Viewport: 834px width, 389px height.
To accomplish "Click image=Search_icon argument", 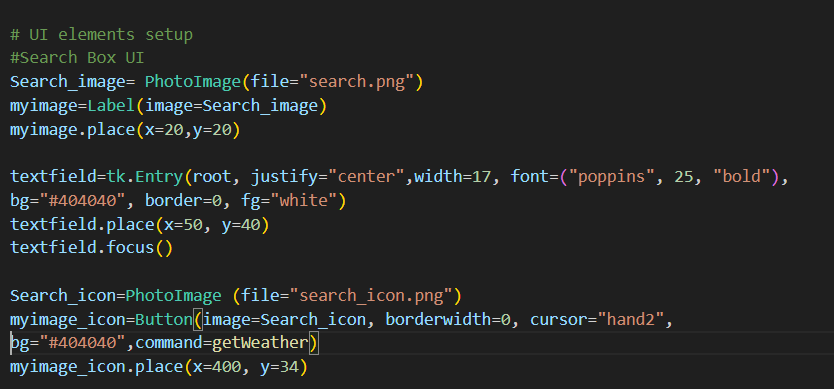I will tap(285, 319).
